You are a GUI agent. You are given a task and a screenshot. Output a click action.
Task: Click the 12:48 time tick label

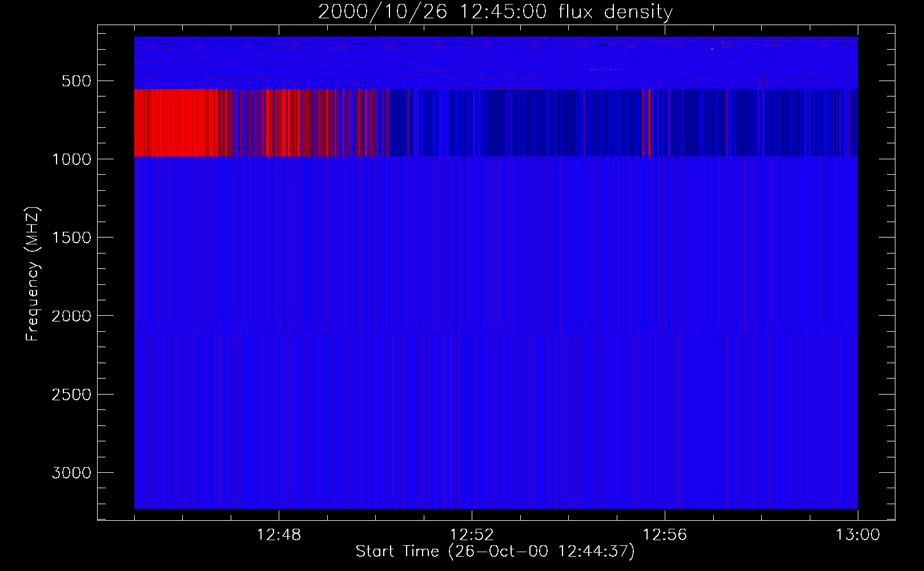click(279, 535)
